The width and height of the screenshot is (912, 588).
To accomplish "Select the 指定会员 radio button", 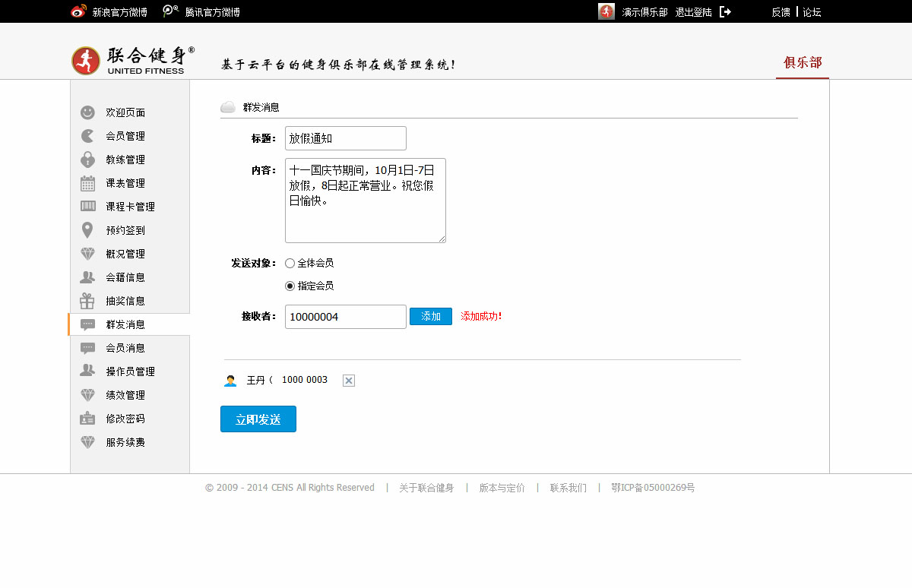I will [x=290, y=286].
